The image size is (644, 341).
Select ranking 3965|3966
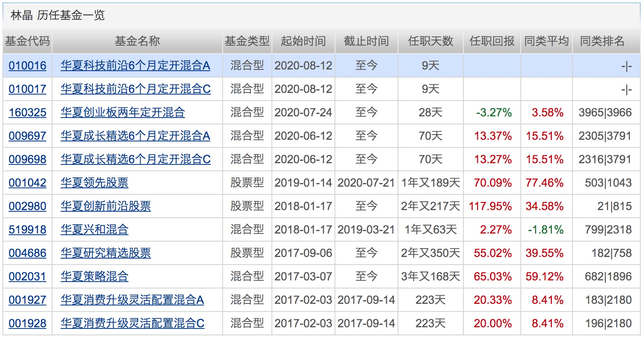point(605,112)
